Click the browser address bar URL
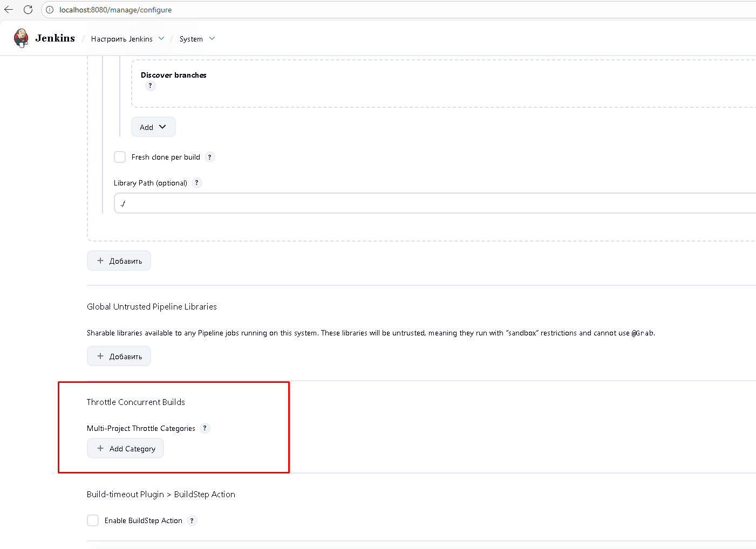Viewport: 756px width, 549px height. coord(115,10)
